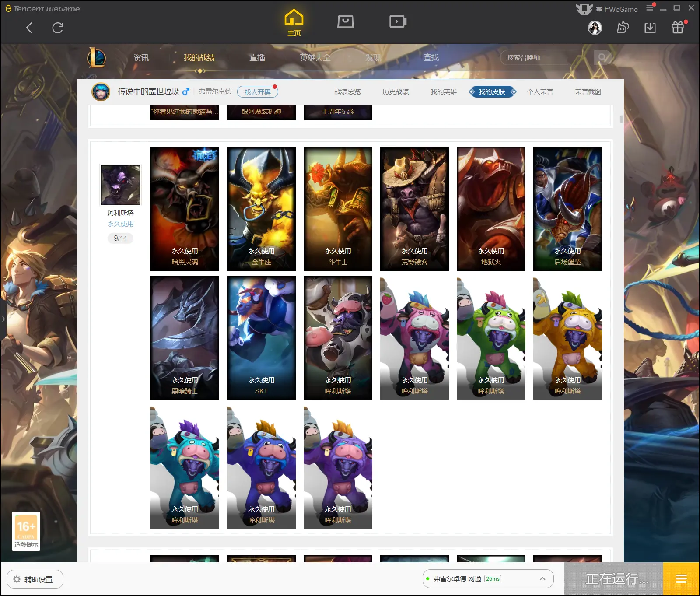Select the 暗黑灵魂 skin card
The height and width of the screenshot is (596, 700).
[185, 209]
